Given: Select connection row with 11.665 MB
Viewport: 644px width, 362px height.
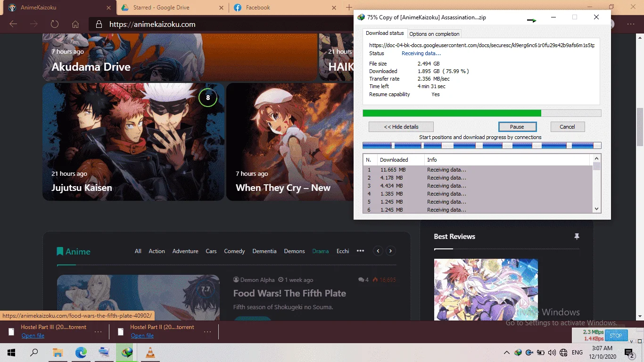Looking at the screenshot, I should point(478,170).
